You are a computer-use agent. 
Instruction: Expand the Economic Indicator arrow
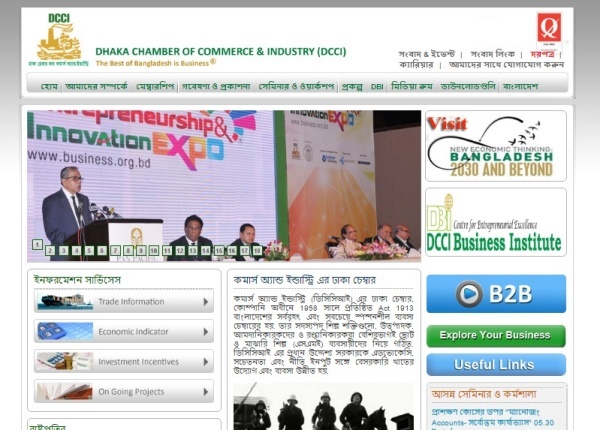tap(206, 332)
